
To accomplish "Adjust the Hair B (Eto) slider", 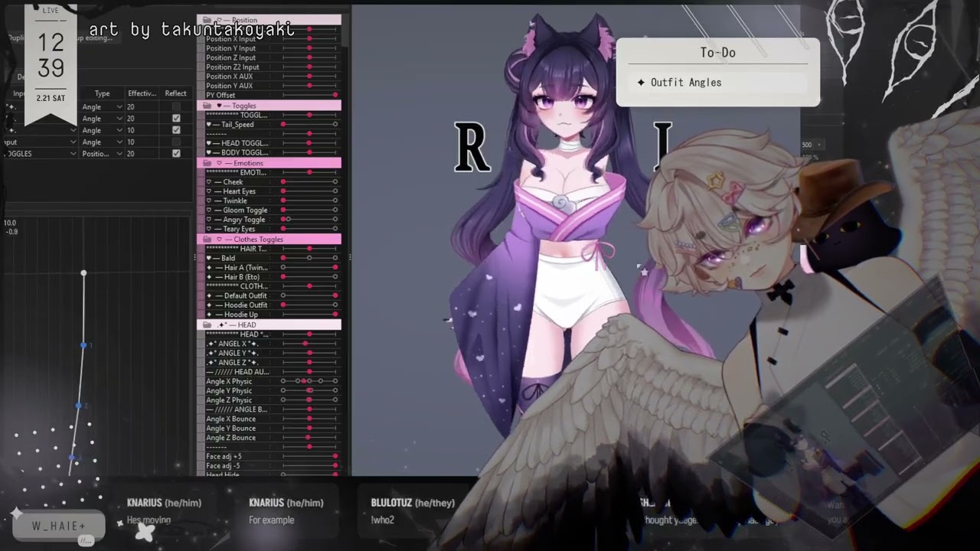I will (x=309, y=277).
